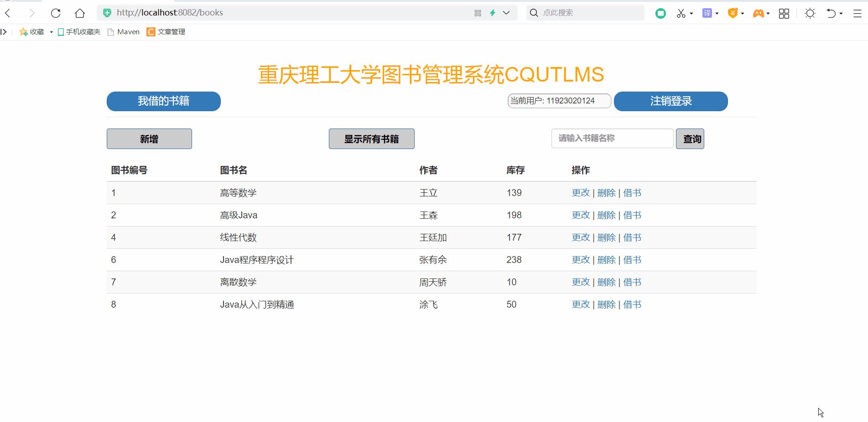This screenshot has width=868, height=422.
Task: Click the purple translate icon
Action: click(x=707, y=13)
